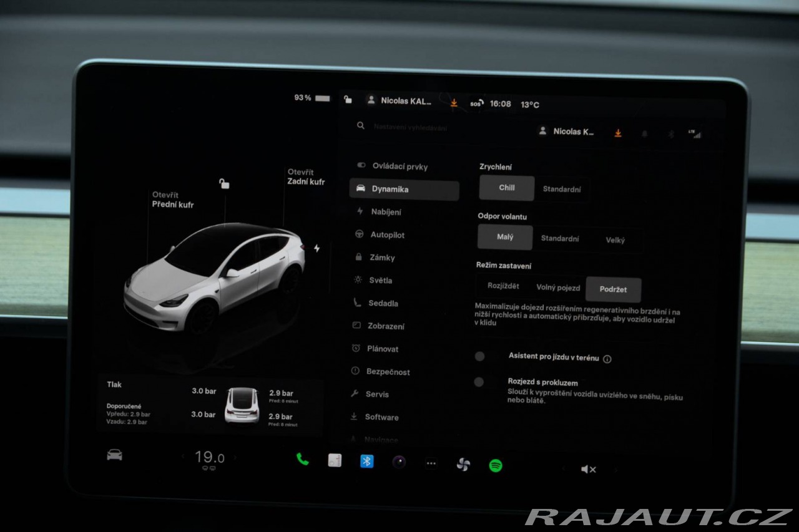
Task: Show more apps with three-dot icon
Action: pyautogui.click(x=431, y=463)
